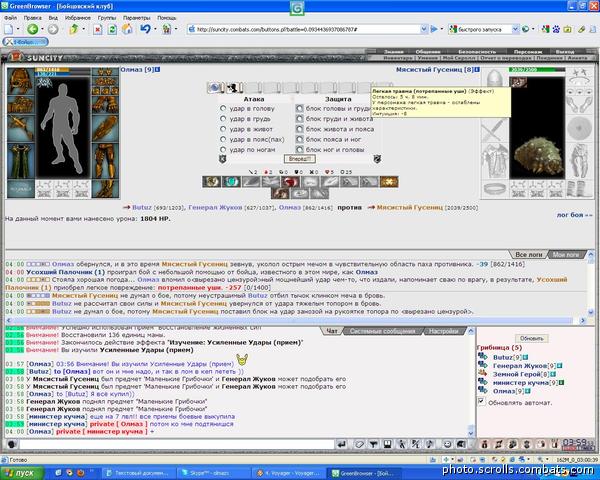Switch to Skype taskbar window
This screenshot has height=480, width=600.
[214, 473]
